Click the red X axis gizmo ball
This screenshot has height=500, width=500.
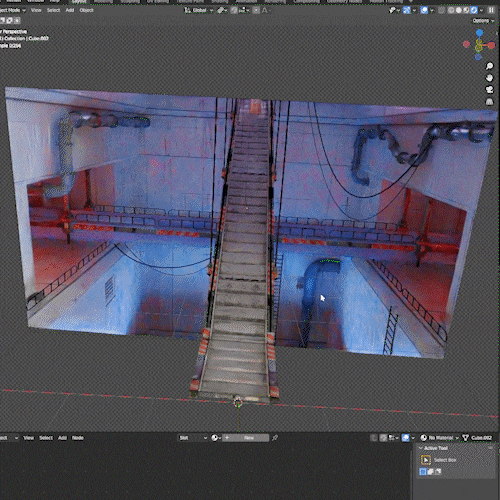[491, 45]
